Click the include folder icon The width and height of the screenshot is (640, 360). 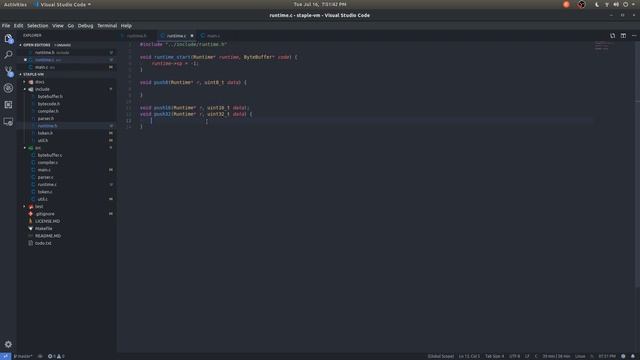point(31,89)
